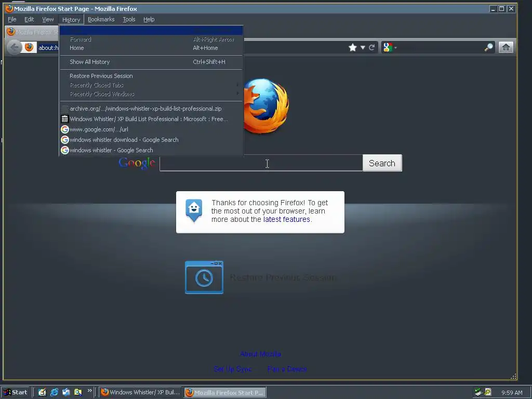Expand Recently Closed Tabs submenu
This screenshot has width=532, height=399.
click(x=151, y=85)
